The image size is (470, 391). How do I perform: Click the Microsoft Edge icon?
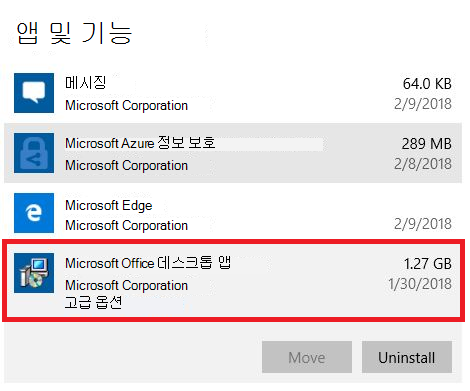coord(34,213)
